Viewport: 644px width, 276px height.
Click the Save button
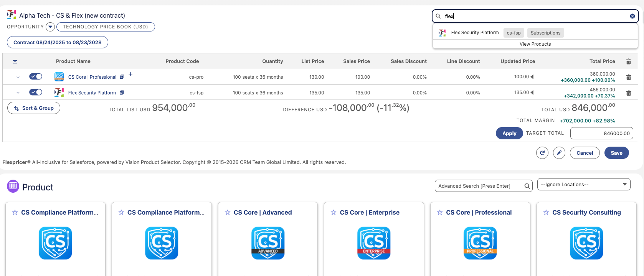coord(616,153)
